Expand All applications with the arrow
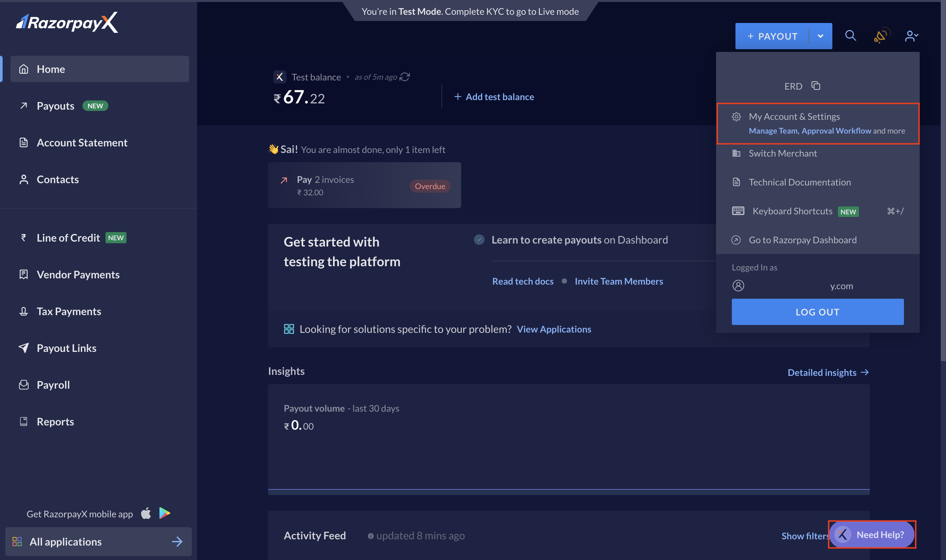This screenshot has width=946, height=560. [177, 542]
